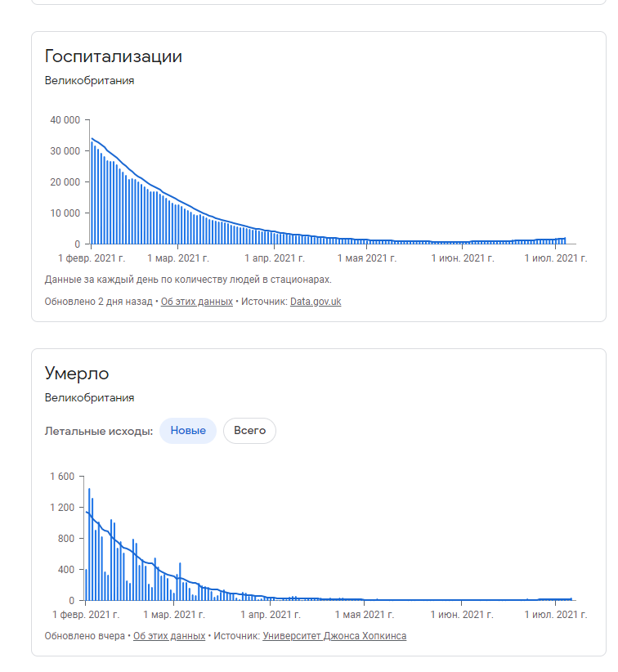This screenshot has width=618, height=672.
Task: Click "Великобритания" under the Умерло title
Action: [89, 398]
